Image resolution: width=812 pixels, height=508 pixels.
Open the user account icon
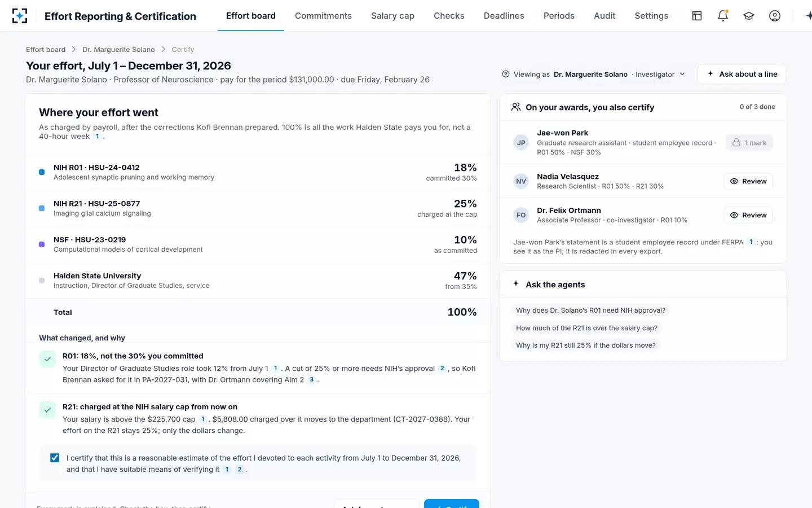tap(775, 16)
